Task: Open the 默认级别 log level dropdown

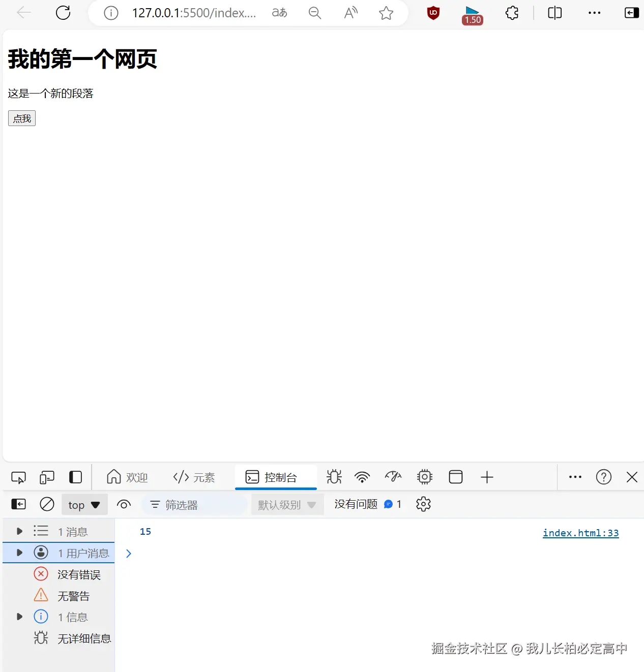Action: click(287, 505)
